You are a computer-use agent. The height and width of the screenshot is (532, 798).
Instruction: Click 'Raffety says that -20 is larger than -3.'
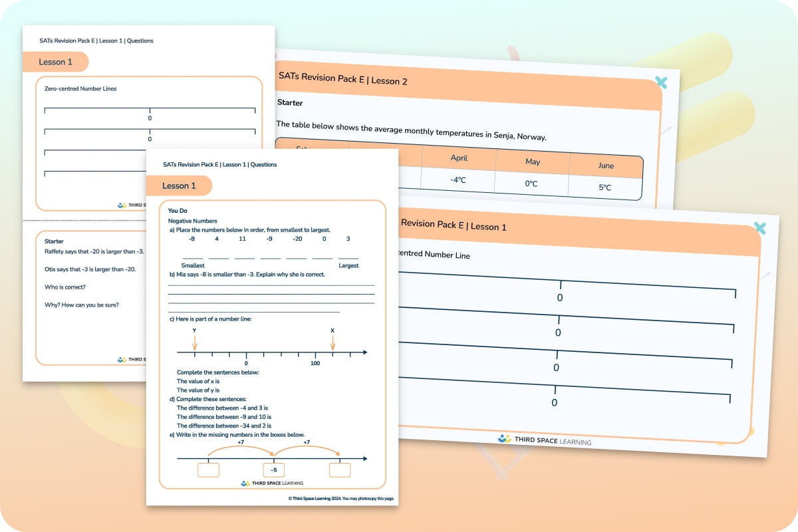click(94, 251)
